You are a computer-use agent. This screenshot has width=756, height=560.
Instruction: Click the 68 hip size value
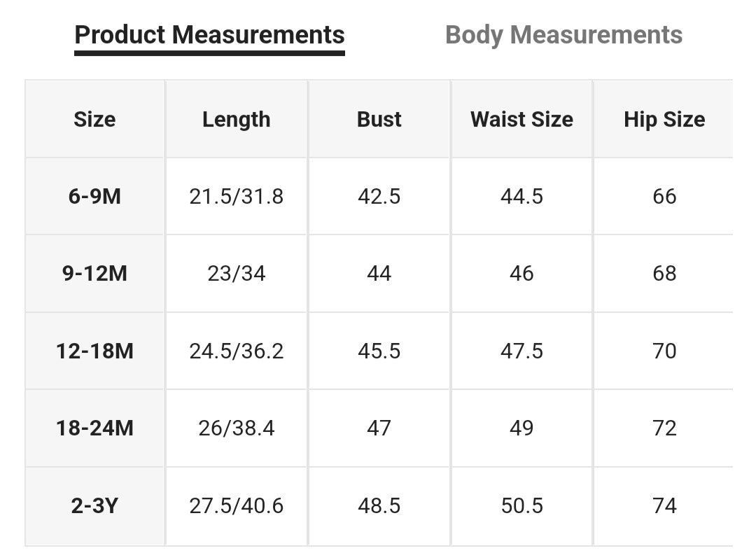point(664,274)
